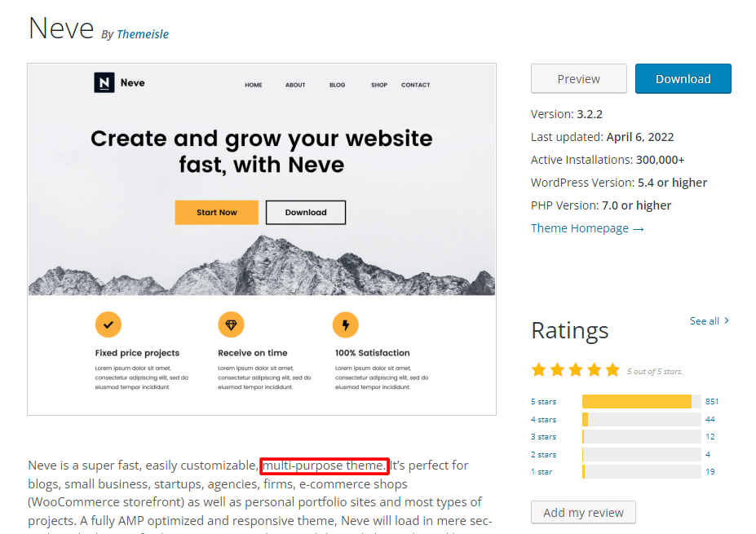Click the checkmark icon above Fixed price projects

108,324
